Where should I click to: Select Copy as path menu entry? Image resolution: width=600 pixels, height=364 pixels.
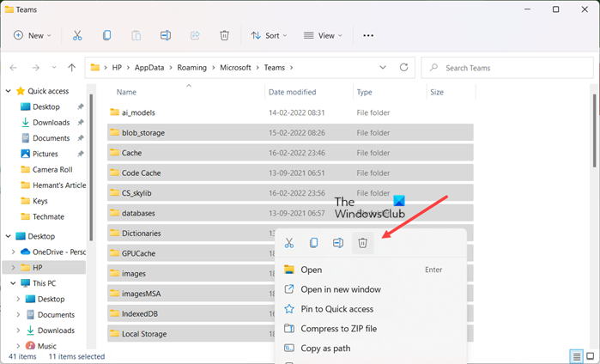coord(325,349)
